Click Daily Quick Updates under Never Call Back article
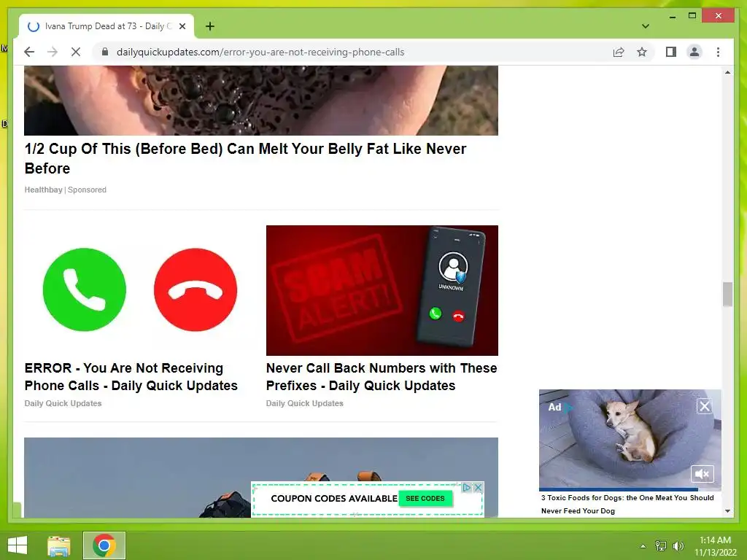The width and height of the screenshot is (747, 560). click(x=304, y=403)
